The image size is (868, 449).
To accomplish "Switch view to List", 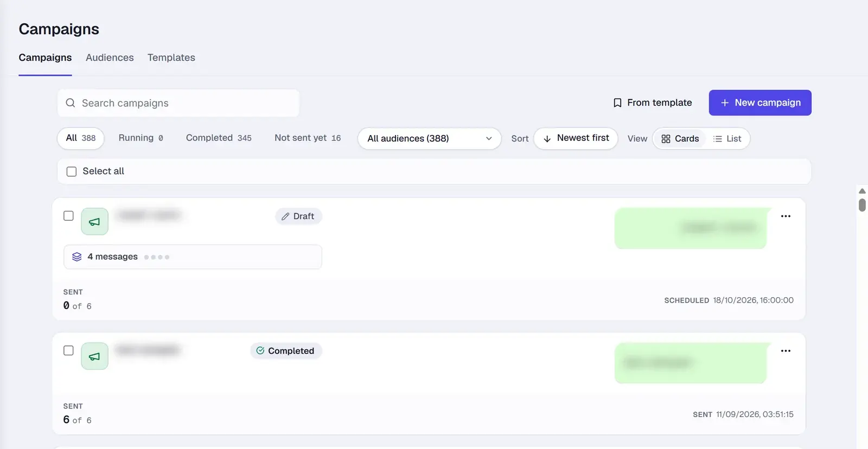I will tap(727, 139).
